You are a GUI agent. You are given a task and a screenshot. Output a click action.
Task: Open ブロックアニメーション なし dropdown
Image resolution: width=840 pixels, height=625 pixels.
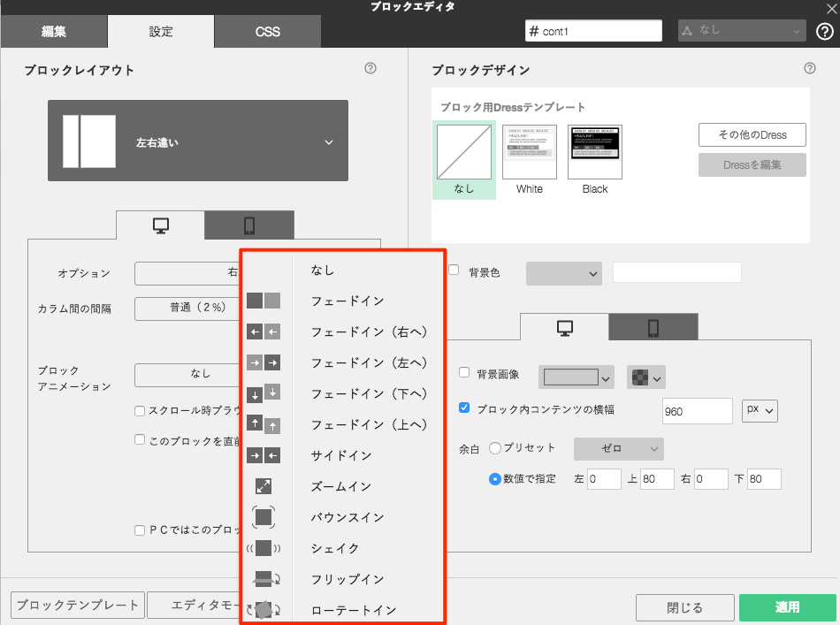187,374
